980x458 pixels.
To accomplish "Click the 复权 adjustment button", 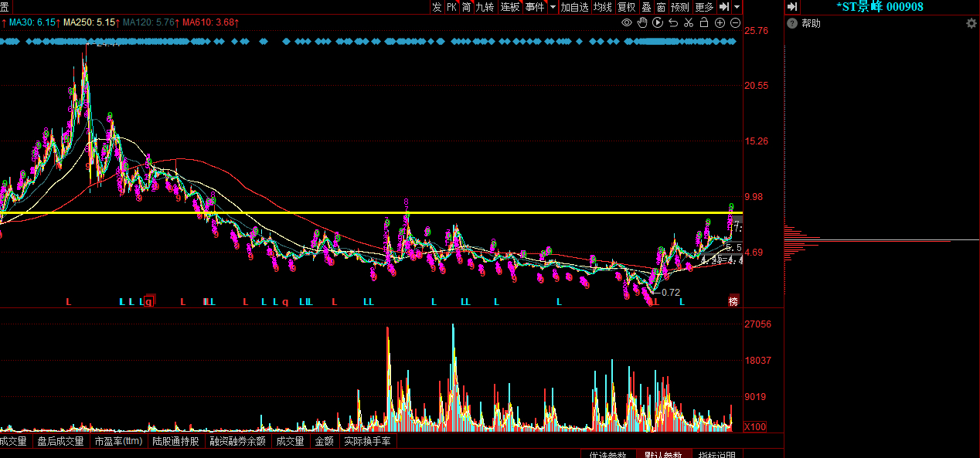I will [627, 6].
